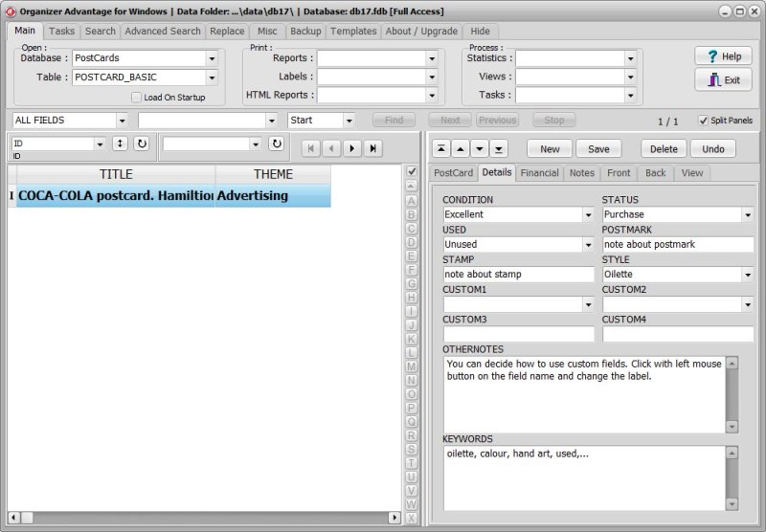Open the STYLE dropdown showing Oilette
766x532 pixels.
click(x=748, y=275)
